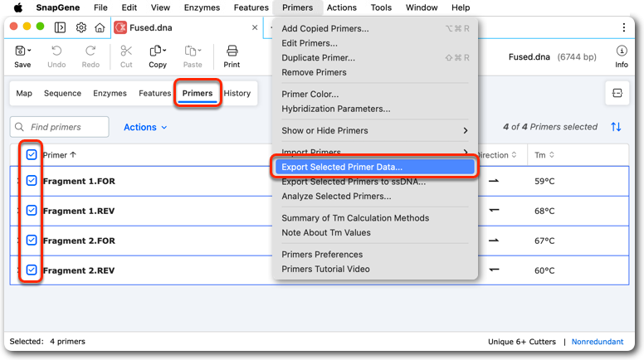The image size is (644, 360).
Task: Click the Nonredundant link in status bar
Action: click(598, 342)
